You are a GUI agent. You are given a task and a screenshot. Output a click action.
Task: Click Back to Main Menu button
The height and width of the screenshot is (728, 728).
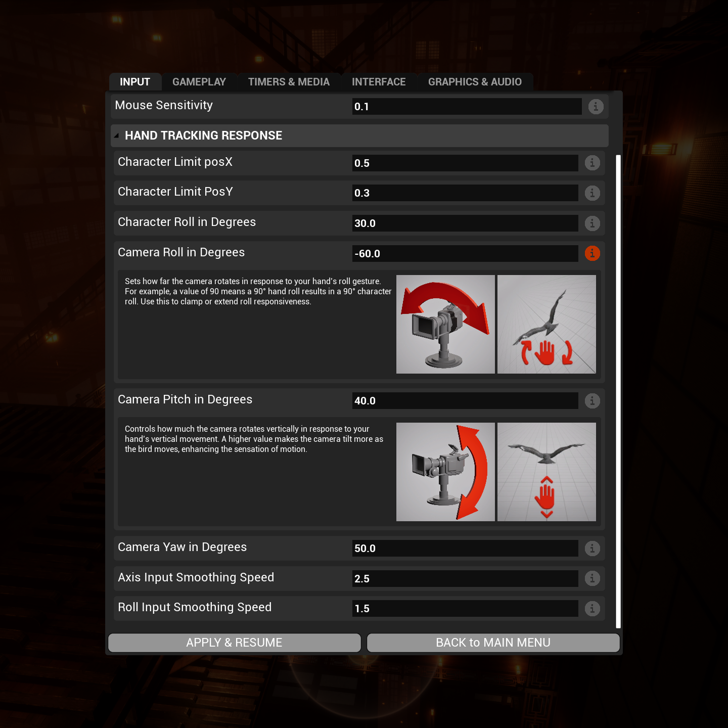coord(493,643)
